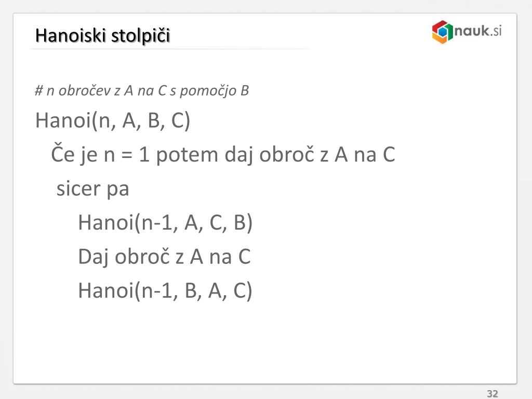Select the Hanoi(n, A, B, C) header line
Image resolution: width=532 pixels, height=399 pixels.
click(x=113, y=121)
